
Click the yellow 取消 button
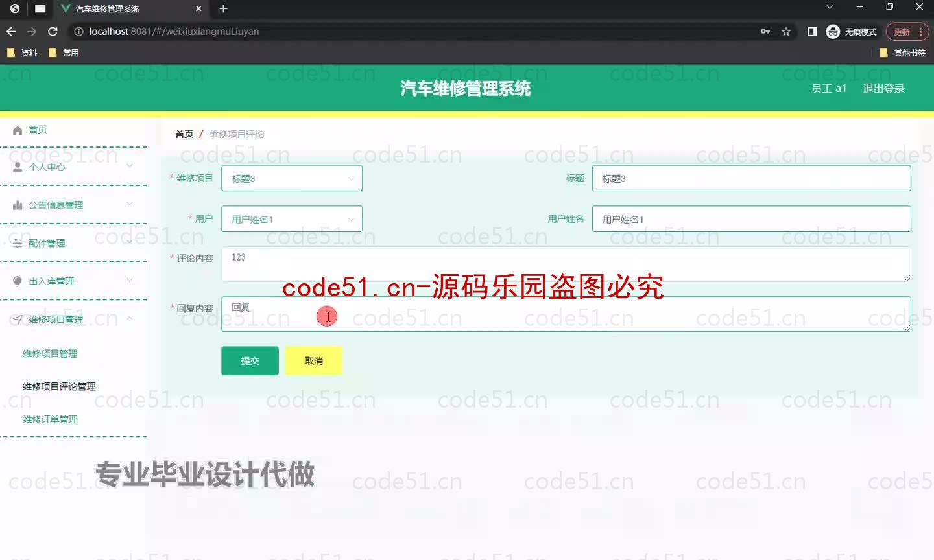[314, 361]
